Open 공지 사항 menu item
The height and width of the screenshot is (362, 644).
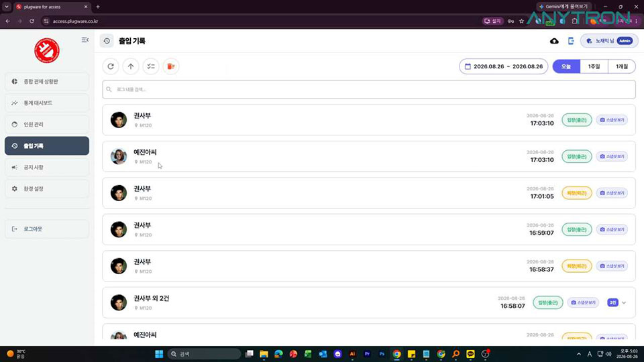tap(47, 168)
